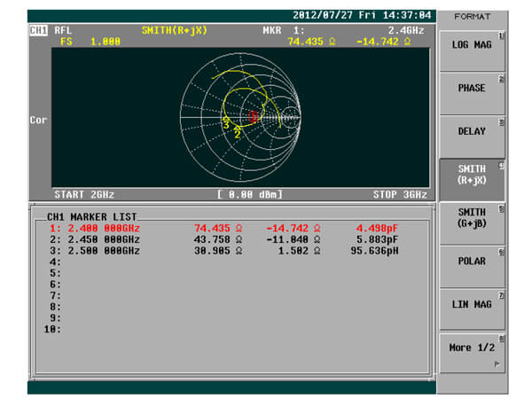Select the LOG MAG format softkey
The image size is (532, 399).
click(x=472, y=51)
